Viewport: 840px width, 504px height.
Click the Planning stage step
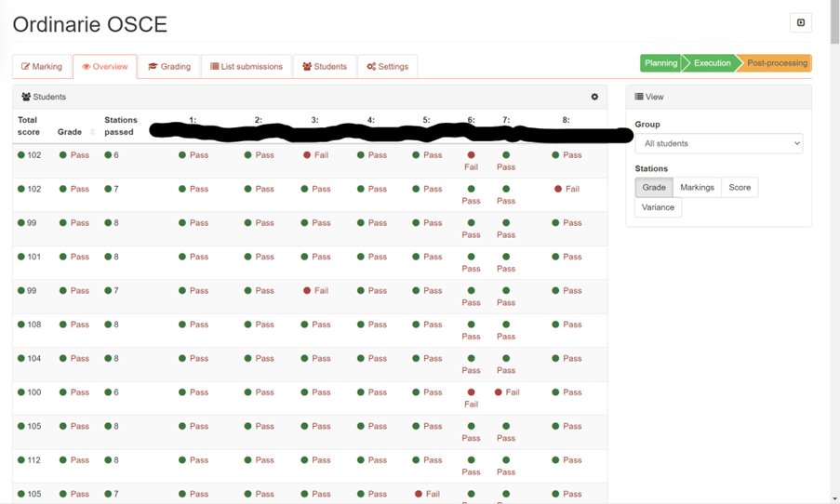pos(660,63)
